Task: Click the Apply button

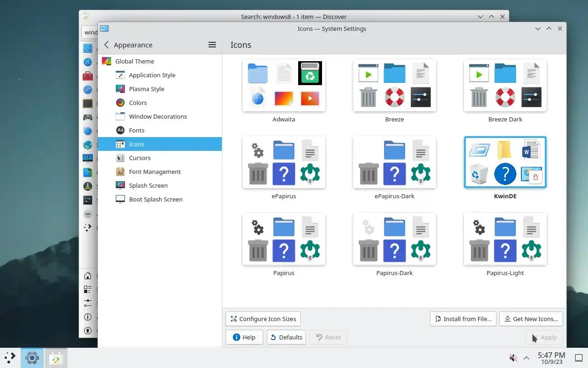Action: (544, 337)
